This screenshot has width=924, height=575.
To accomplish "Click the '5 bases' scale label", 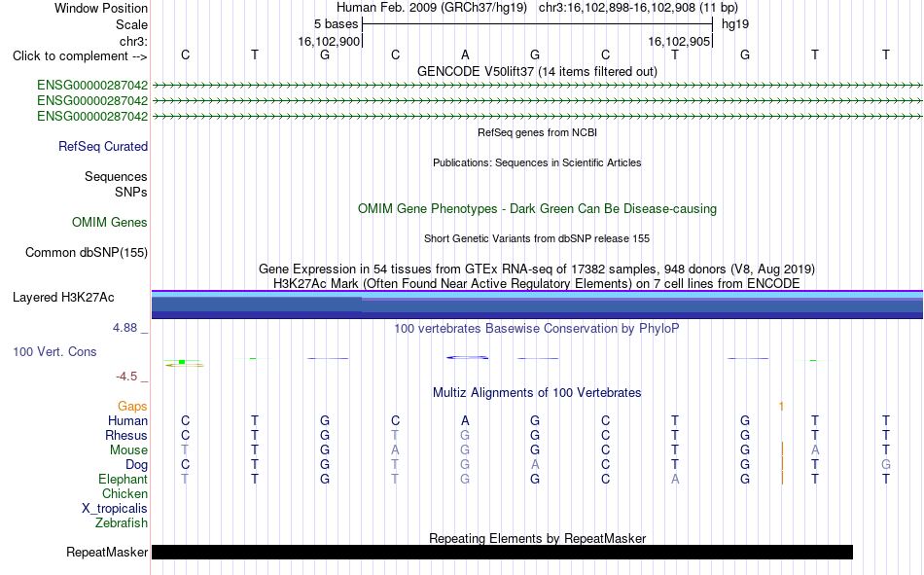I will (x=336, y=24).
